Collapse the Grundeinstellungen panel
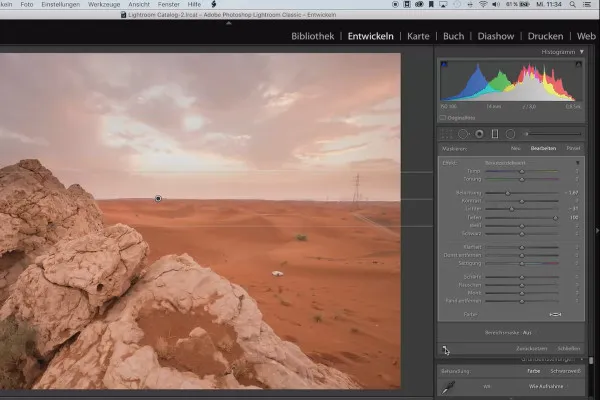 click(x=582, y=359)
